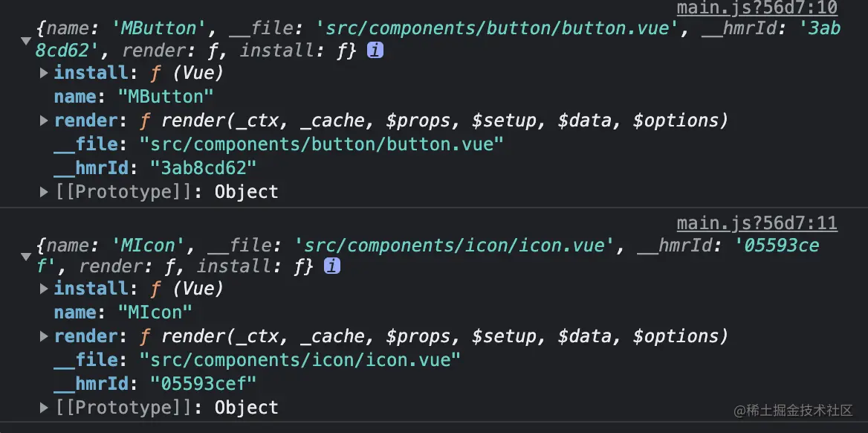Select the name "MIcon" string value
The image size is (868, 433).
[155, 312]
